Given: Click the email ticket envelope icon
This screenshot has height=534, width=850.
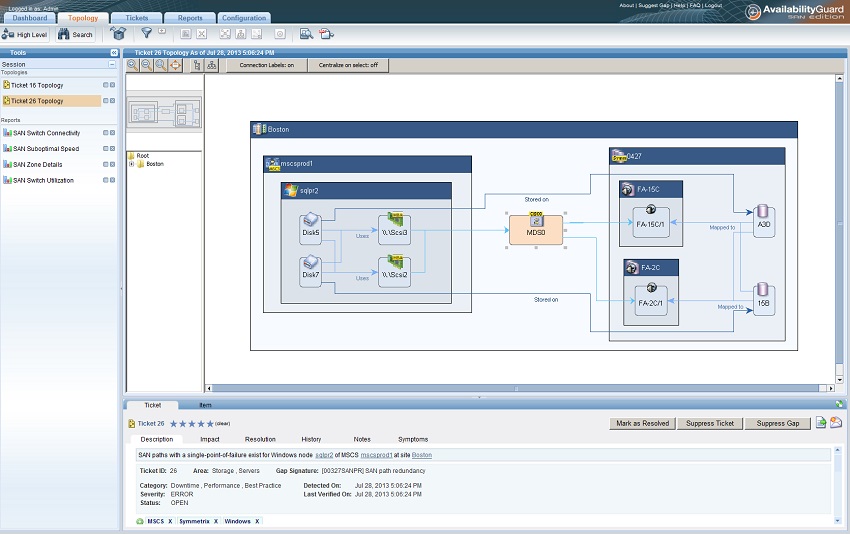Looking at the screenshot, I should pyautogui.click(x=836, y=422).
